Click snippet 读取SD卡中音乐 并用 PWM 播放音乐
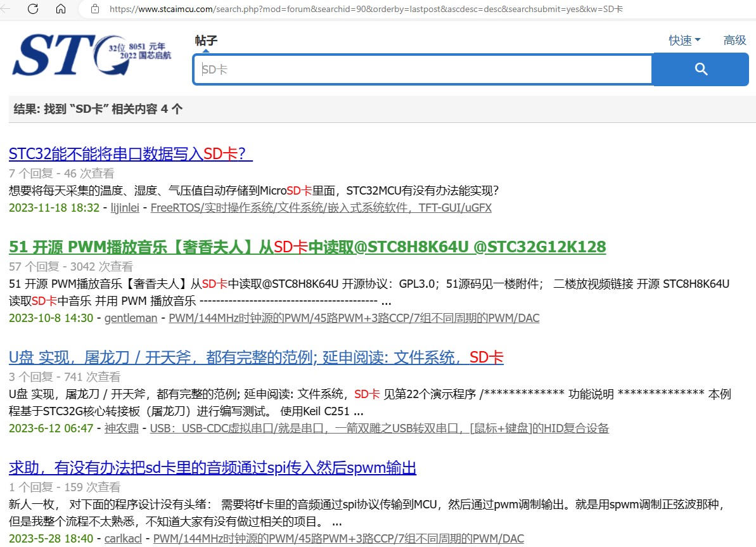The image size is (756, 547). coord(200,302)
